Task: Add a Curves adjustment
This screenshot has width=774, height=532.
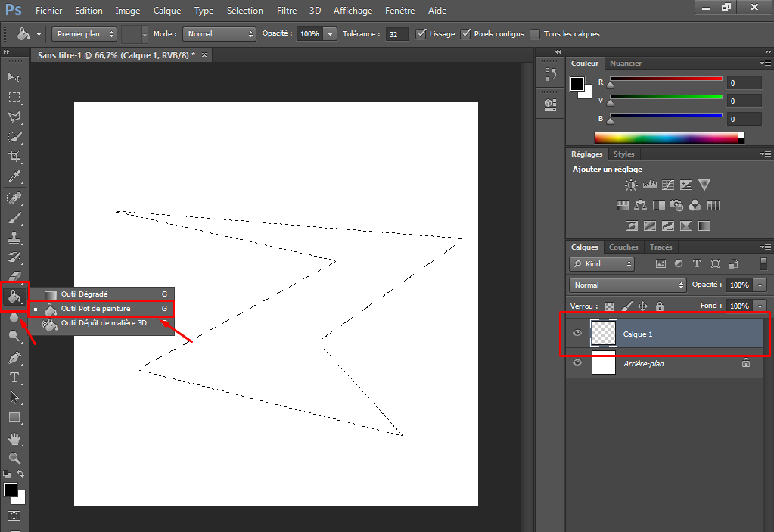Action: point(668,185)
